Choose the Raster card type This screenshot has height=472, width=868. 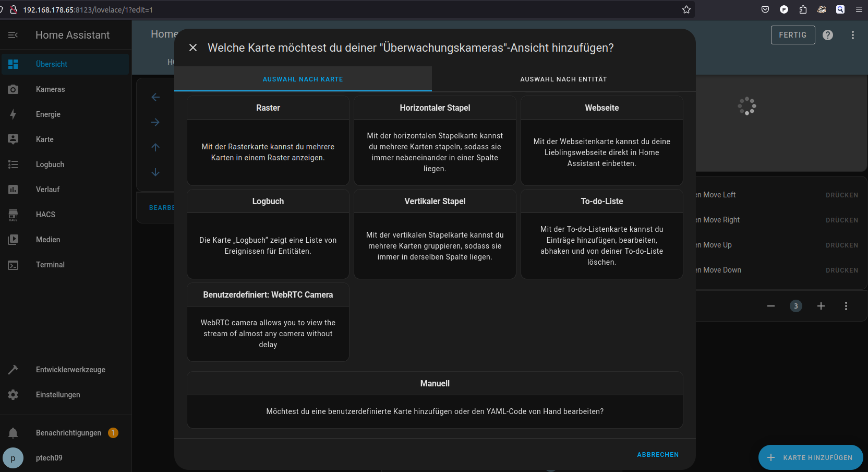click(268, 140)
